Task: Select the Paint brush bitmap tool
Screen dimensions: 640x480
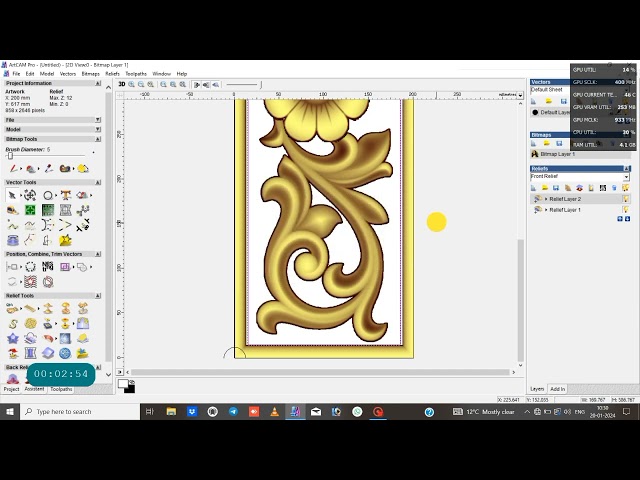Action: [14, 168]
